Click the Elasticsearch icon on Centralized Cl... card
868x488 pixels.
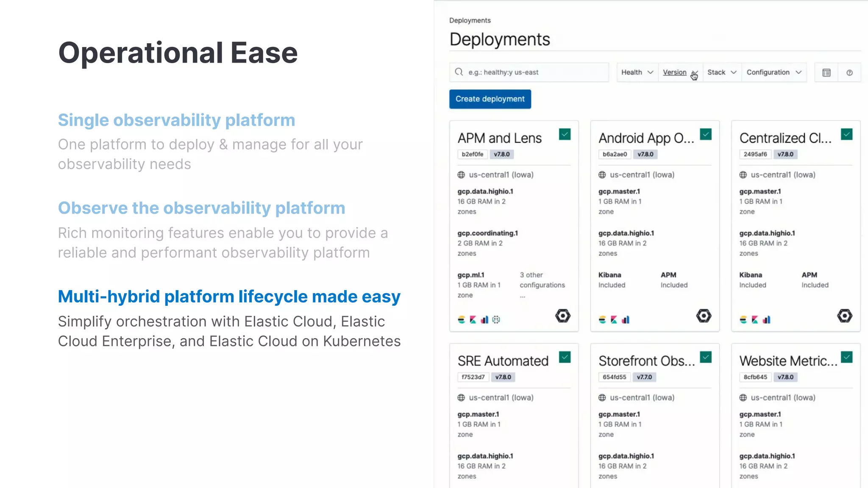click(743, 320)
